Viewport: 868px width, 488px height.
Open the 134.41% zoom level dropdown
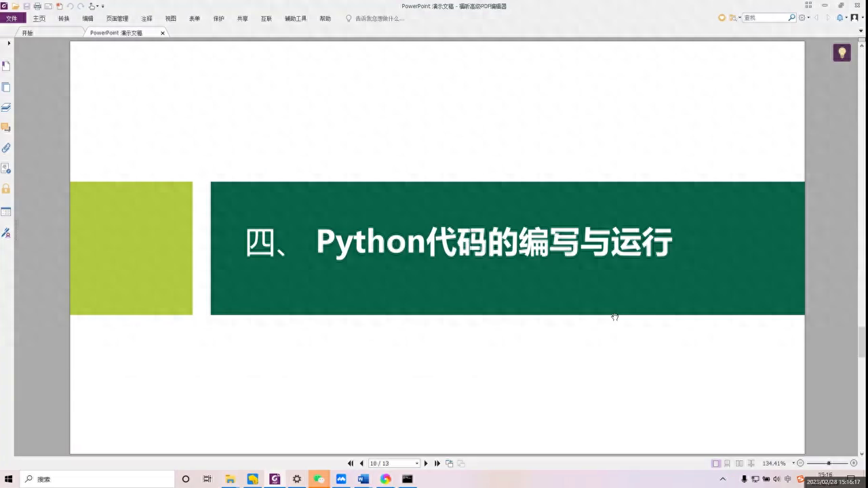click(x=793, y=464)
